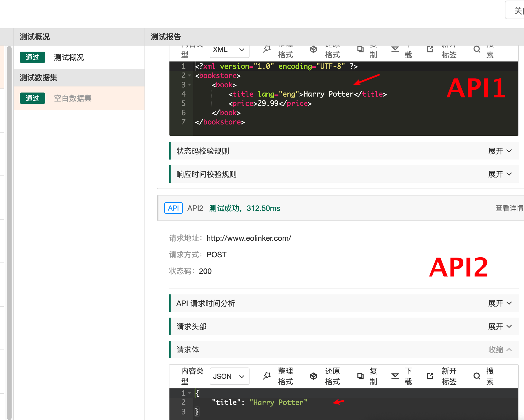Select the 空白数据集 dataset entry
Image resolution: width=524 pixels, height=420 pixels.
point(73,98)
